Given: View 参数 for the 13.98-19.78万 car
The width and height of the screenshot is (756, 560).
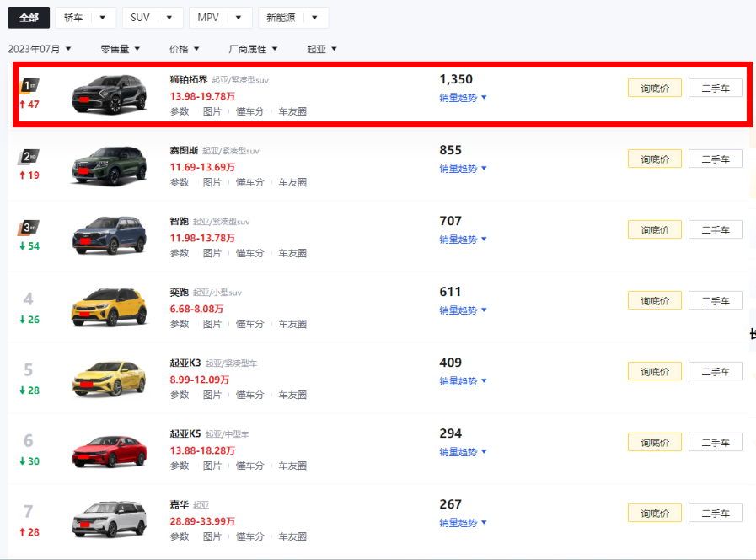Looking at the screenshot, I should click(180, 112).
